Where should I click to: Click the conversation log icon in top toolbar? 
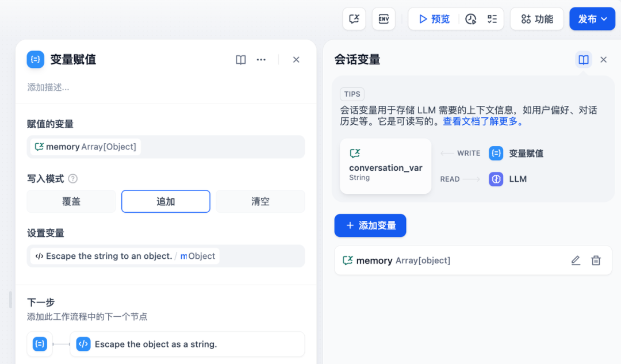[x=354, y=18]
